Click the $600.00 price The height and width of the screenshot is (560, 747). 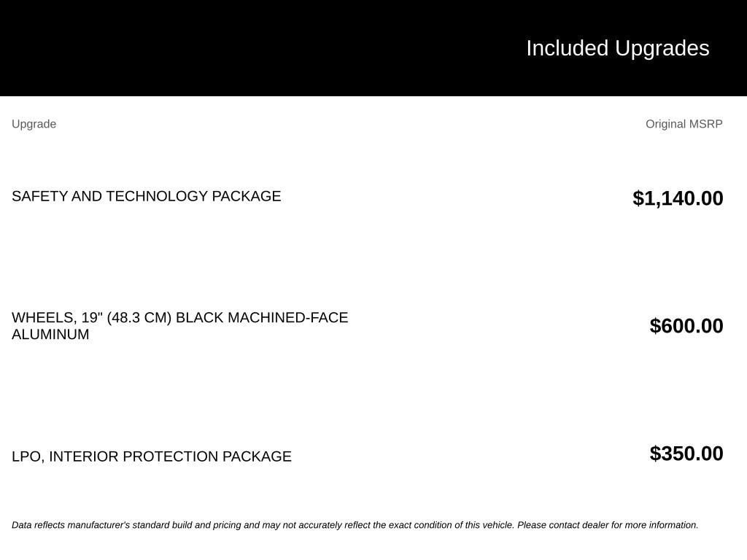pyautogui.click(x=686, y=326)
